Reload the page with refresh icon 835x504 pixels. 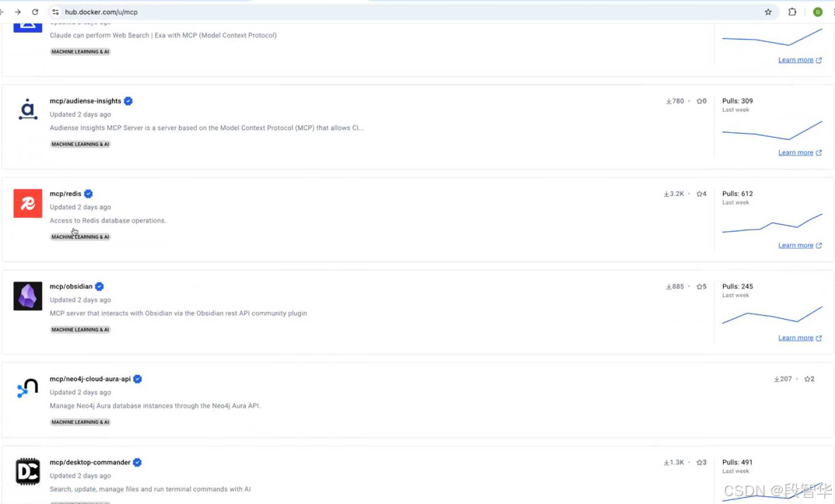pyautogui.click(x=35, y=12)
